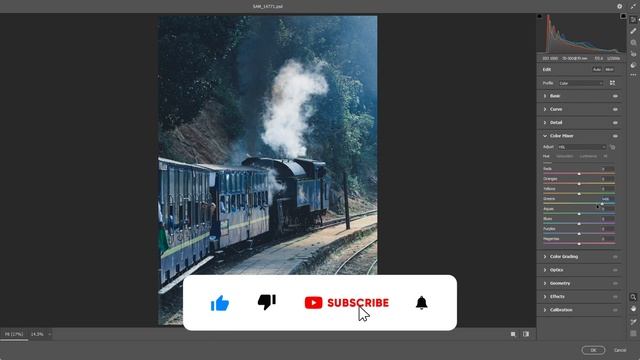Screen dimensions: 640x360
Task: Switch to the Hue tab
Action: 546,156
